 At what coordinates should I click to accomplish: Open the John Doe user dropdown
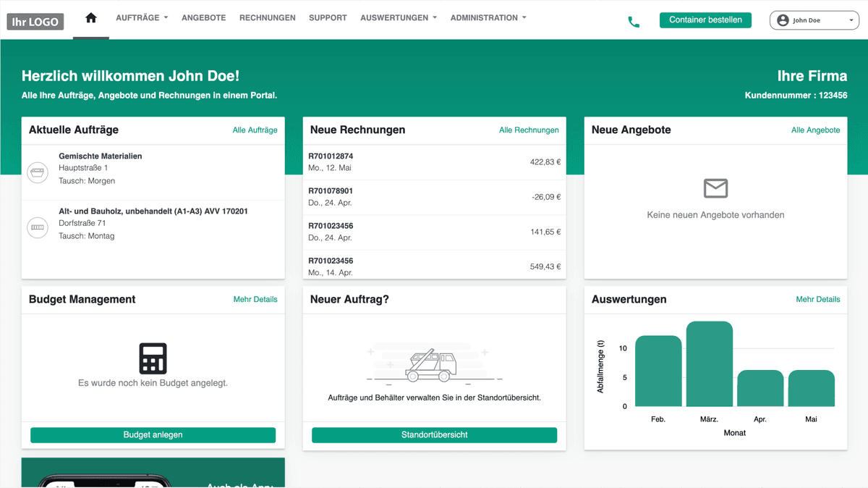[x=814, y=20]
